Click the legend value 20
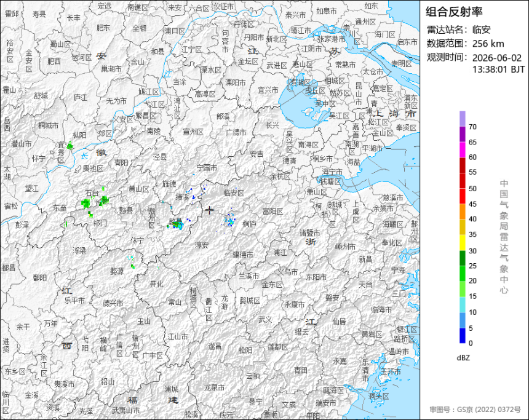Image resolution: width=529 pixels, height=420 pixels. [472, 280]
